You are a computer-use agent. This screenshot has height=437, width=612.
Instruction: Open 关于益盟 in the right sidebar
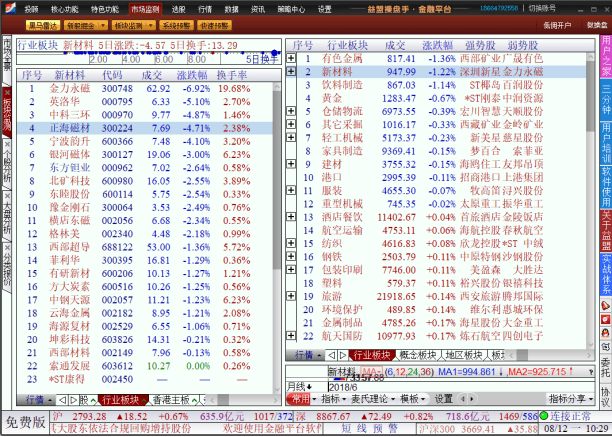(x=606, y=231)
